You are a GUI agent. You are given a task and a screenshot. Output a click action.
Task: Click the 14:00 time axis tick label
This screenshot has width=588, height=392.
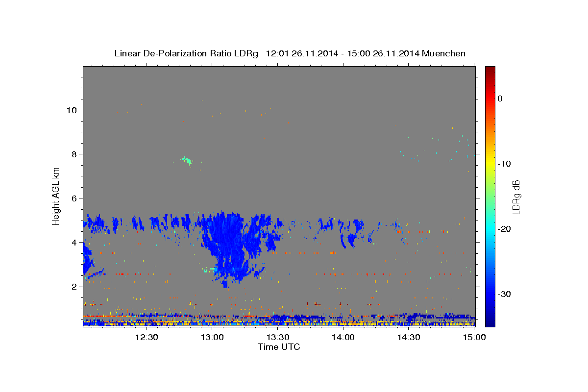point(343,337)
